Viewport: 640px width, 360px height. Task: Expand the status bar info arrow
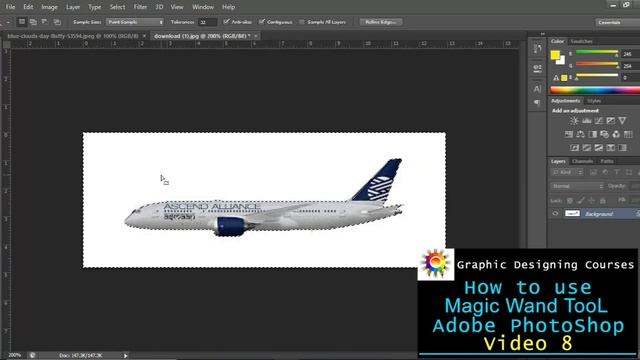click(125, 356)
